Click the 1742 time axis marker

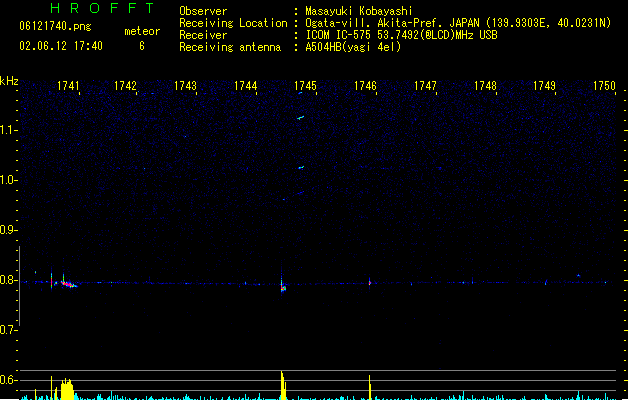click(x=125, y=86)
